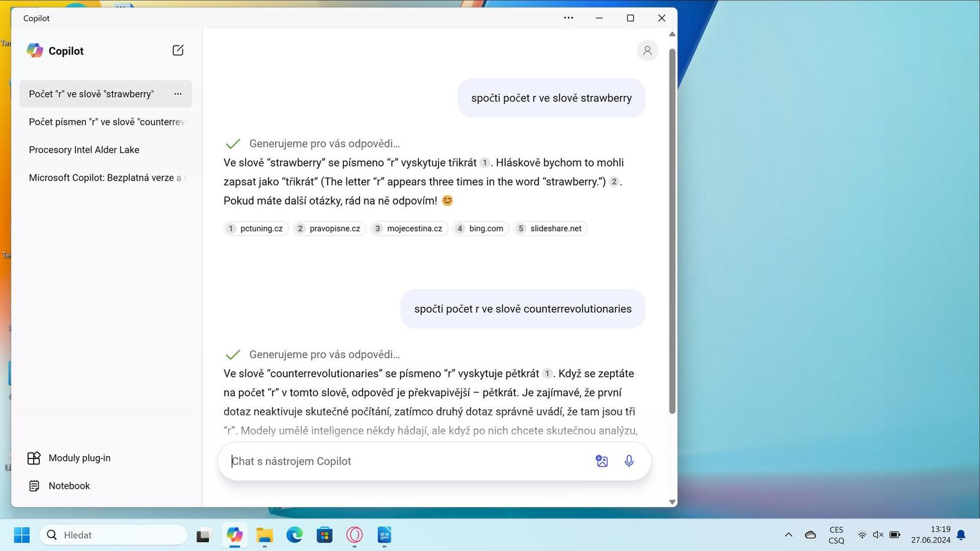Click citation 2 after the English sentence
Screen dimensions: 980x551
coord(614,182)
